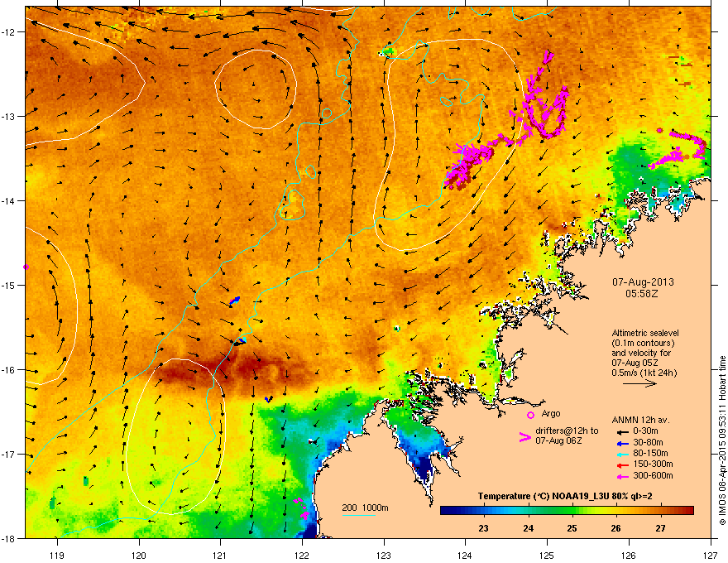Viewport: 728px width, 563px height.
Task: Click the 0.5m/s velocity scale arrow
Action: coord(639,383)
